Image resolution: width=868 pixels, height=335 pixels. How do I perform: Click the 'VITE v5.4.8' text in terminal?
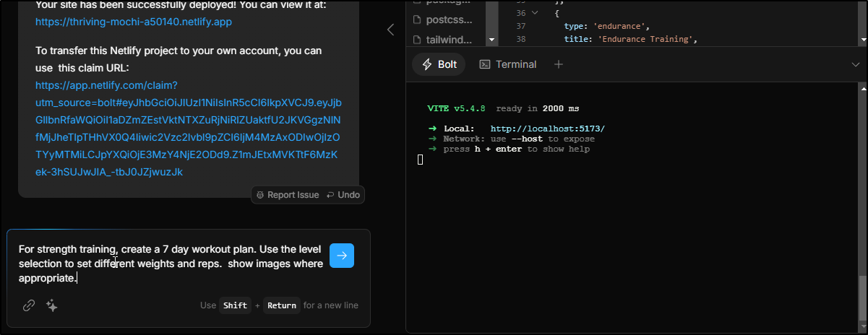click(x=457, y=108)
